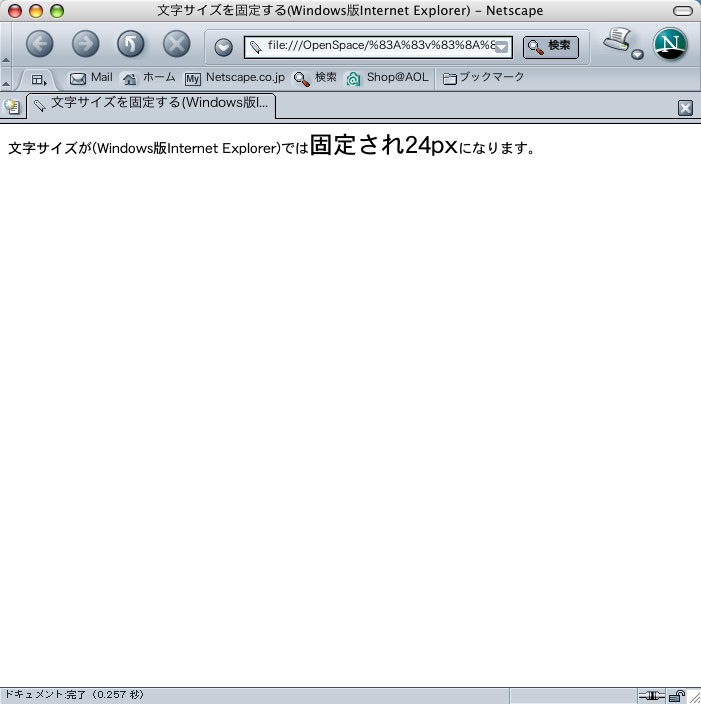The height and width of the screenshot is (704, 701).
Task: Open Netscape.co.jp My bookmark
Action: coord(235,78)
